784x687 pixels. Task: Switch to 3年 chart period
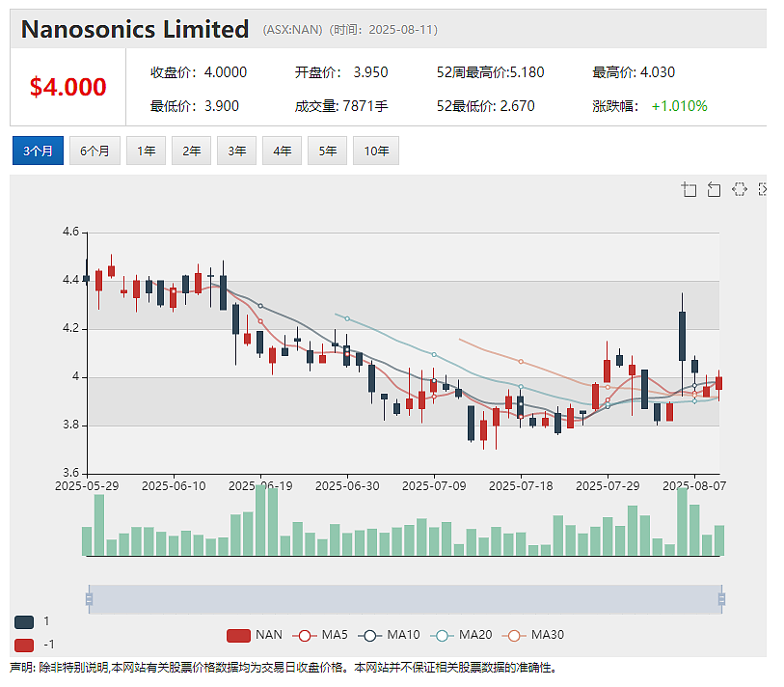236,151
